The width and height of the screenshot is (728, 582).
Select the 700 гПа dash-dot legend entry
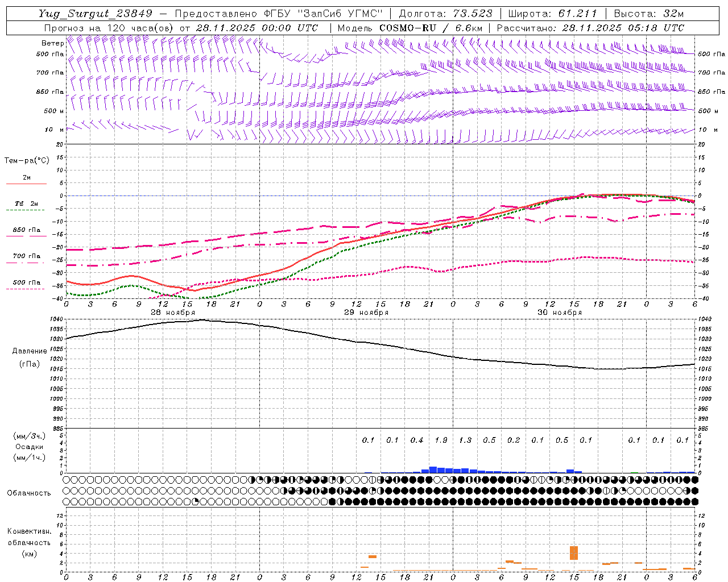(26, 257)
